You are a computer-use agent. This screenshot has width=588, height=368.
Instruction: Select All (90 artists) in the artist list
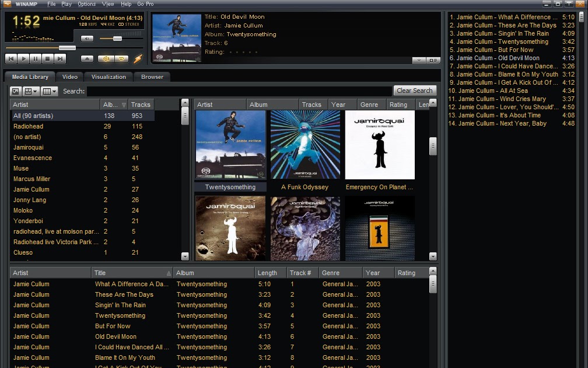point(82,116)
